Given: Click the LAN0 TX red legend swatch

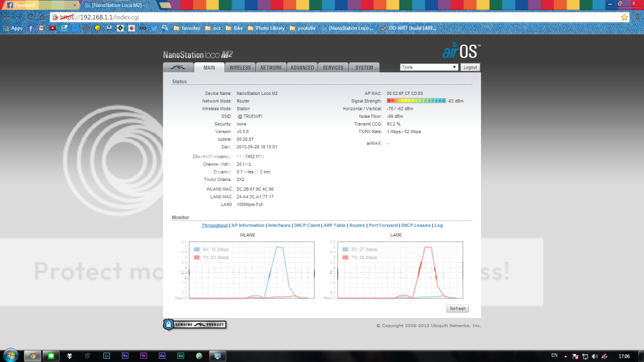Looking at the screenshot, I should 345,257.
